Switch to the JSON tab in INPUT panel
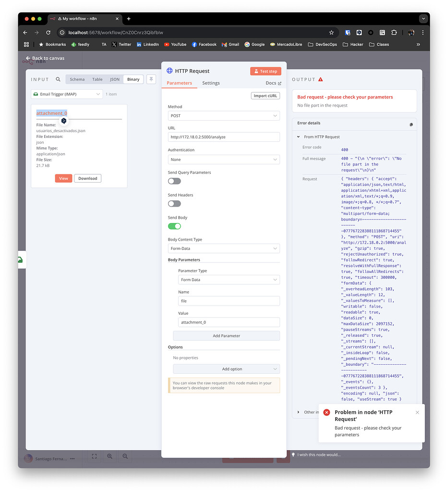This screenshot has height=492, width=448. click(x=115, y=79)
